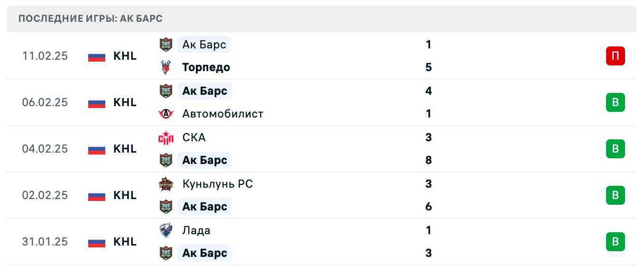Click the Лада team logo icon
Image resolution: width=644 pixels, height=273 pixels.
pyautogui.click(x=166, y=230)
